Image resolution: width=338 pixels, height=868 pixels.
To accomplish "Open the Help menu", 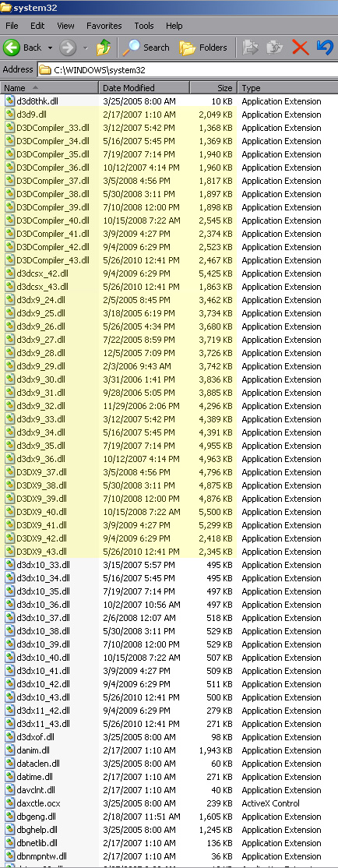I will tap(174, 26).
